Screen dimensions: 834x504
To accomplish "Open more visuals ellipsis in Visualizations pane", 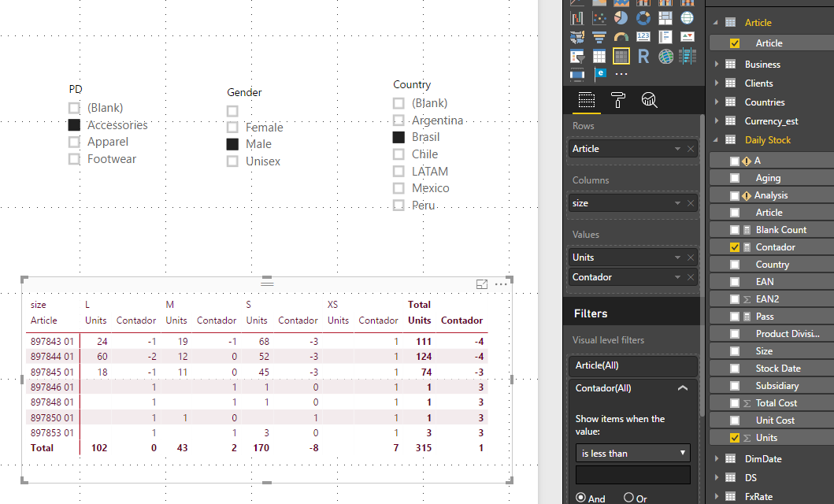I will (x=621, y=74).
